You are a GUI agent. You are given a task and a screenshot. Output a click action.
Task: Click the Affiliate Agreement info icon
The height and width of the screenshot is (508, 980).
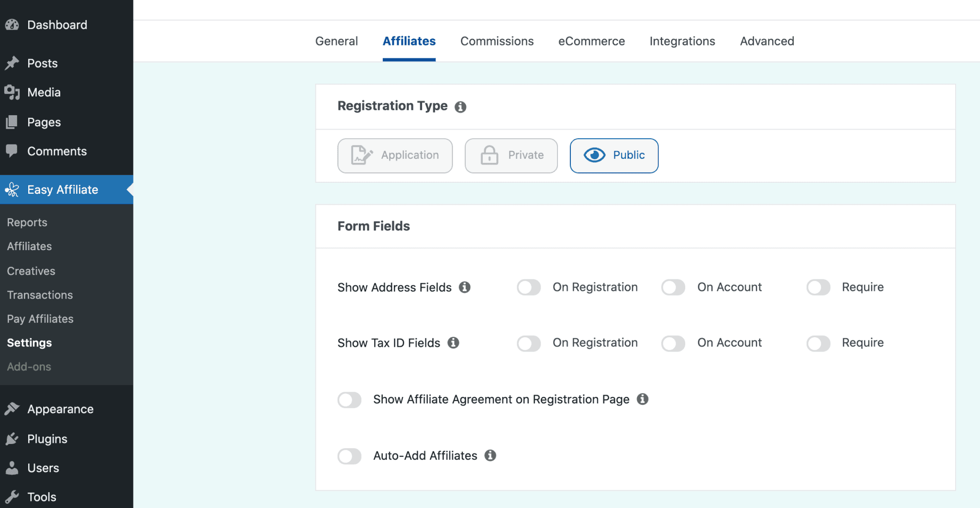[x=644, y=399]
